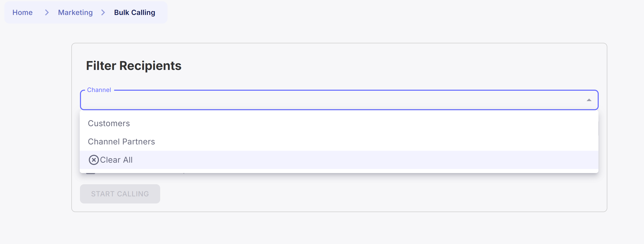Click the chevron separator after Home

47,12
